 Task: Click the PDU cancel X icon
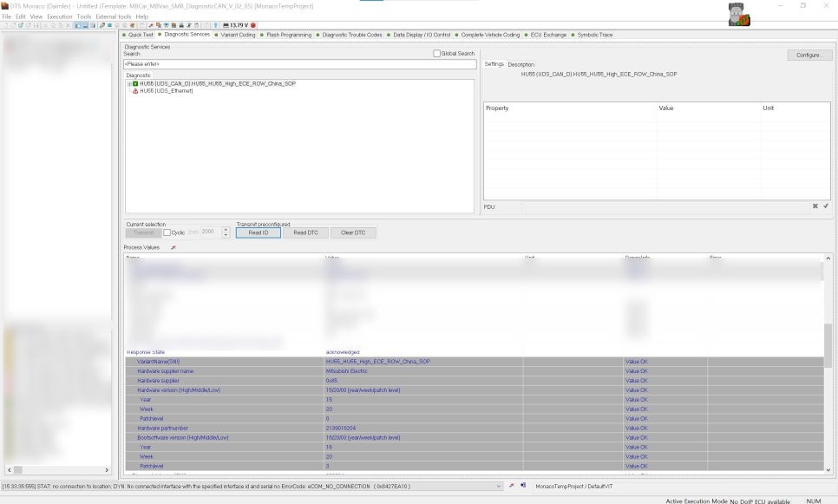click(815, 206)
